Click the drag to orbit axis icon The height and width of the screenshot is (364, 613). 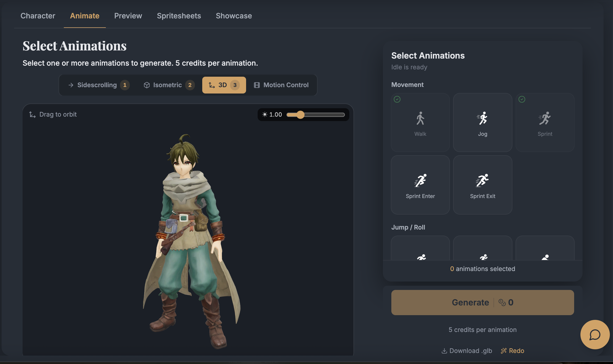pos(32,115)
